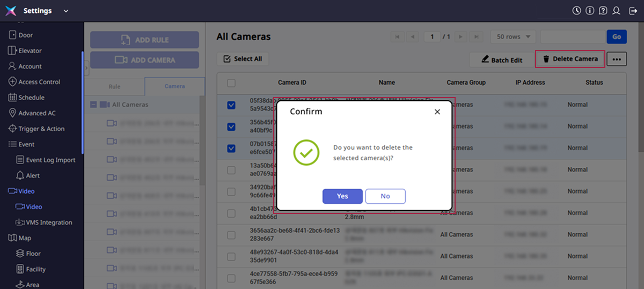Expand the Settings dropdown arrow
The height and width of the screenshot is (289, 644).
66,11
